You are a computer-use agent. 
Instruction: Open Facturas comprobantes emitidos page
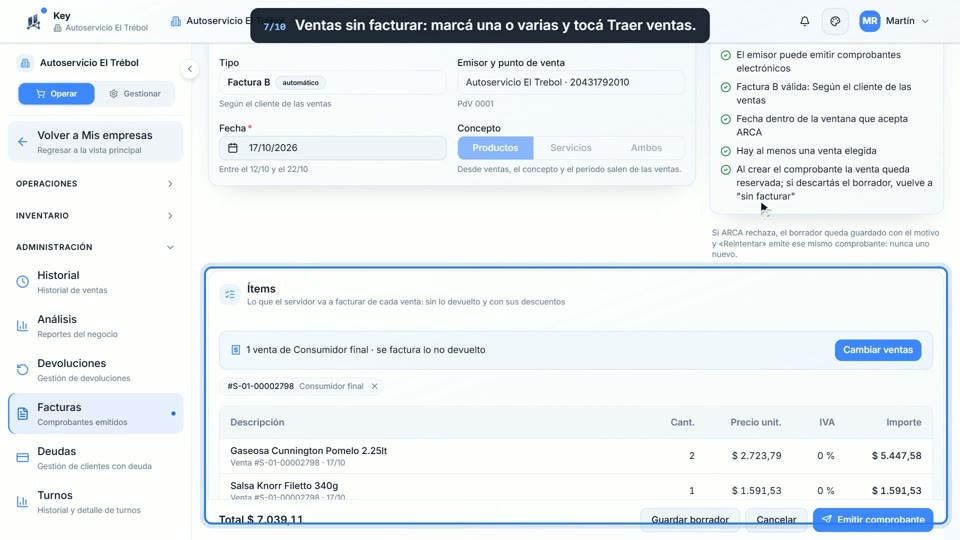96,414
